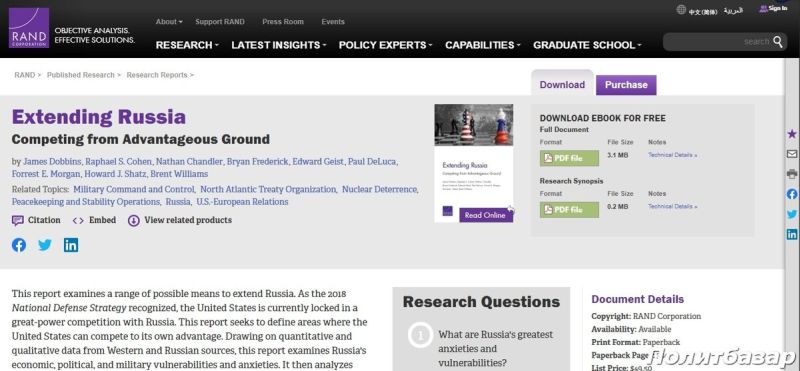Share on Twitter below the title
800x371 pixels.
click(x=45, y=245)
